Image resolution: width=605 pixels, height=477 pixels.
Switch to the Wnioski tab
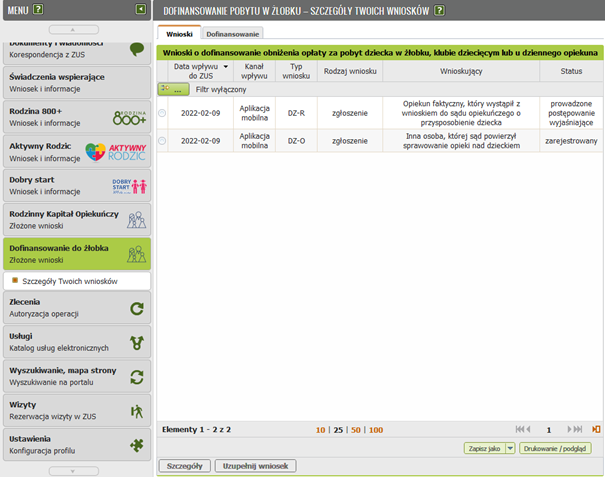click(179, 34)
